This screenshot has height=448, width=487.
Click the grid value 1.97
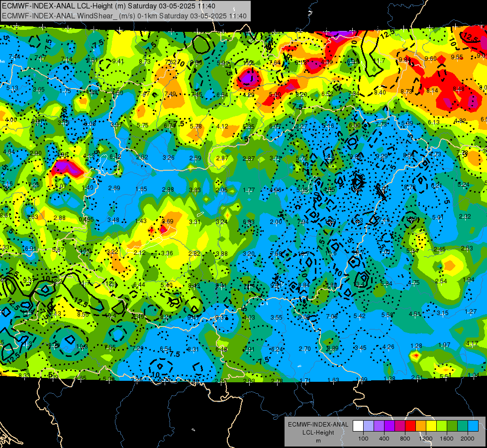tap(444, 345)
